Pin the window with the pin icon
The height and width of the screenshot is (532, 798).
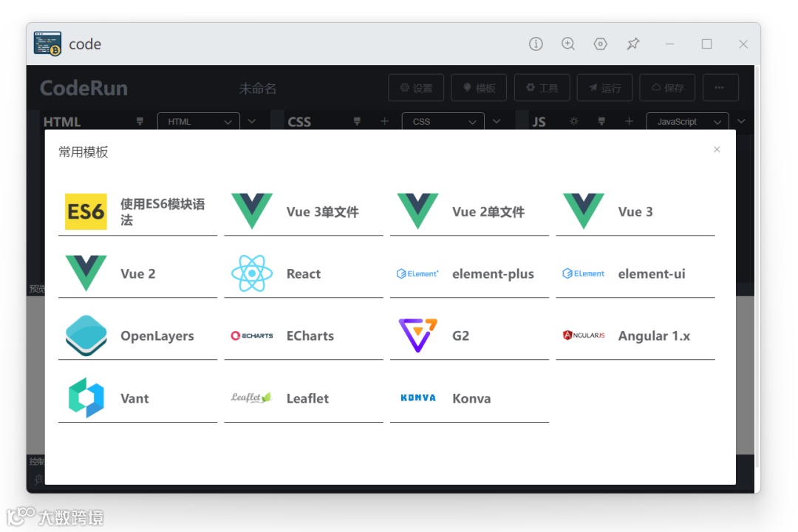pyautogui.click(x=633, y=44)
